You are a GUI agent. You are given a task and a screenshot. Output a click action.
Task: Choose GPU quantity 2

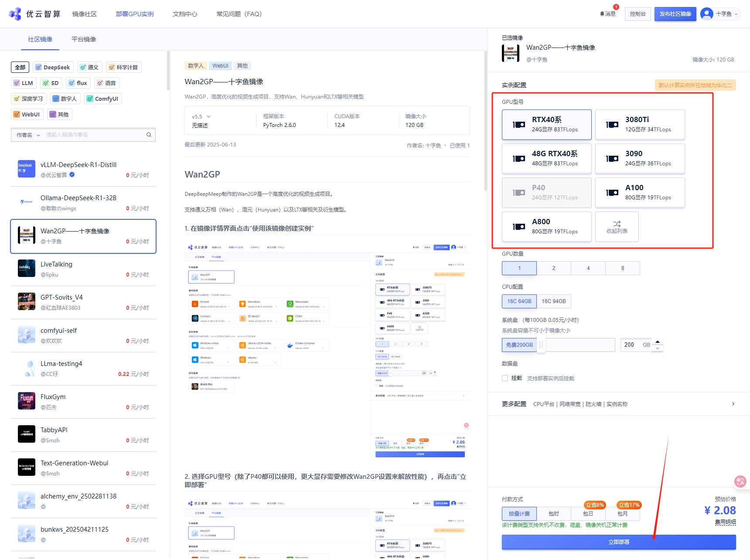pos(554,268)
